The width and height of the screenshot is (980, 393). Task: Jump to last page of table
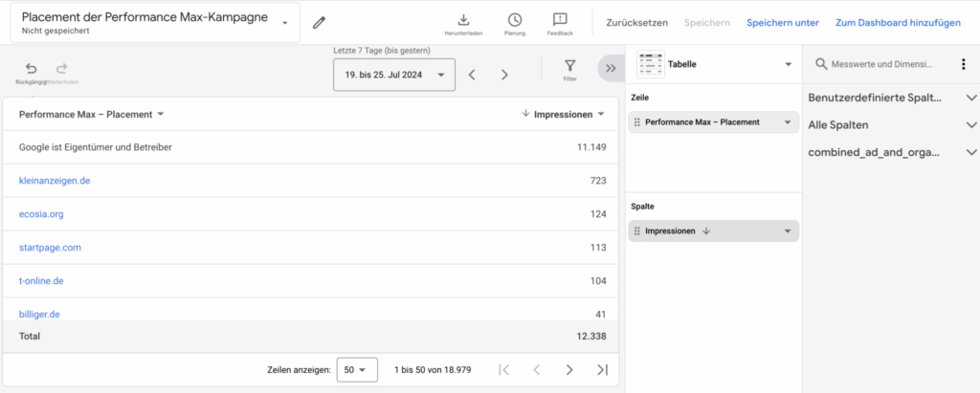(x=602, y=370)
